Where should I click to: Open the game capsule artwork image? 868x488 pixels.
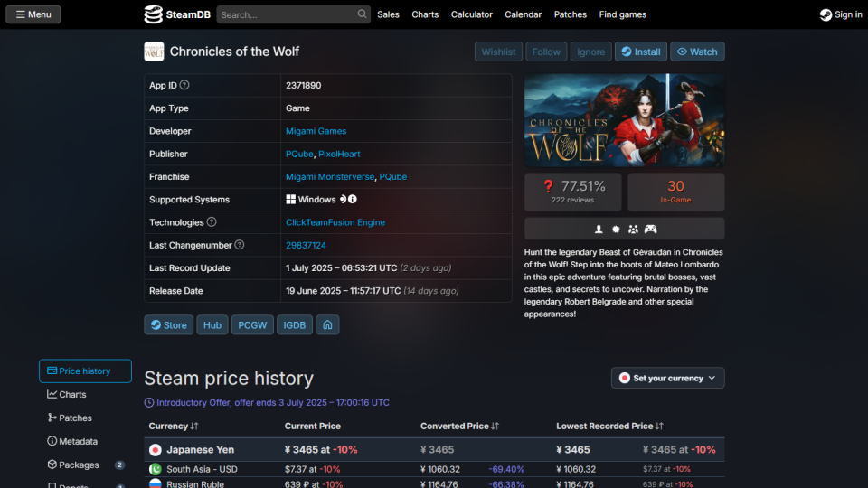click(x=625, y=120)
